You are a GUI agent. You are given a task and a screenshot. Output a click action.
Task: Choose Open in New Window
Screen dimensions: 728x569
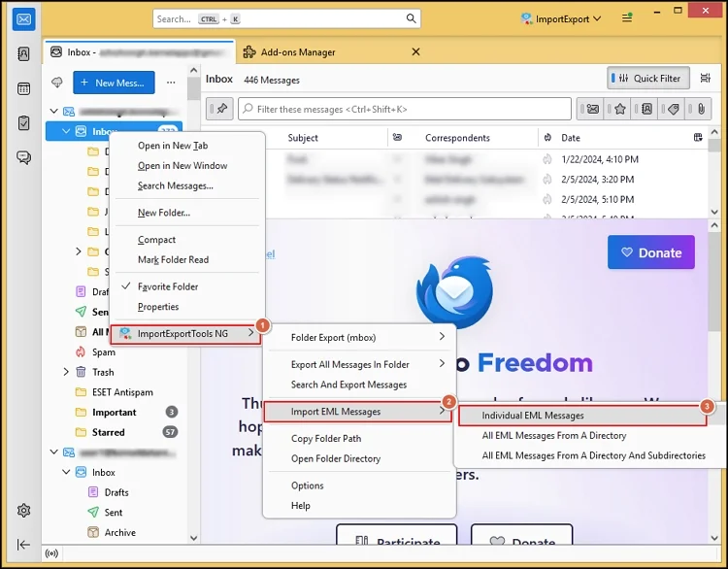187,165
